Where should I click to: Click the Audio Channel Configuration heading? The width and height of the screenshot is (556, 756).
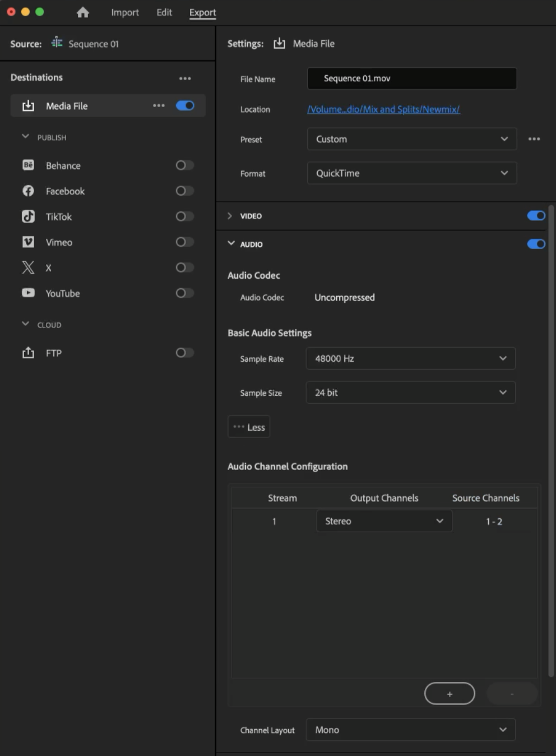288,466
